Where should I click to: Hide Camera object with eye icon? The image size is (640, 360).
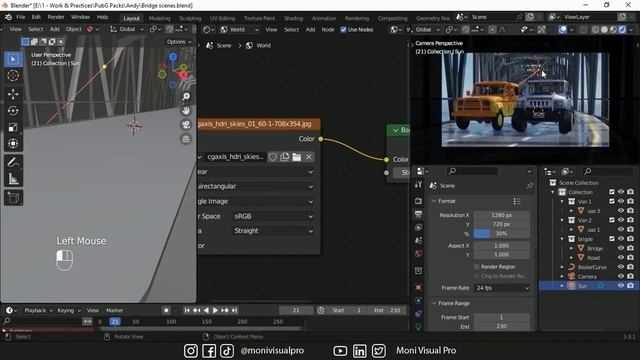pos(621,276)
